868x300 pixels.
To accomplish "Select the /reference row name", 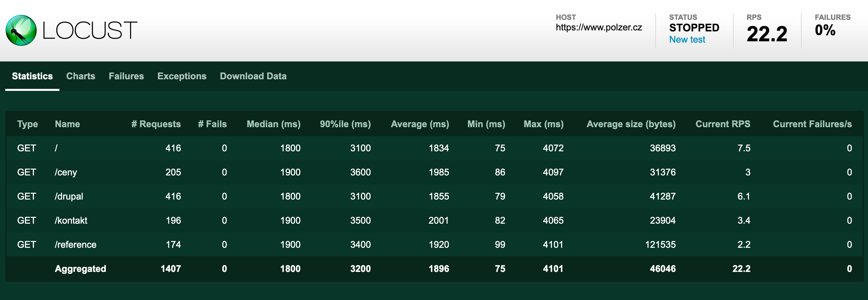I will point(76,245).
